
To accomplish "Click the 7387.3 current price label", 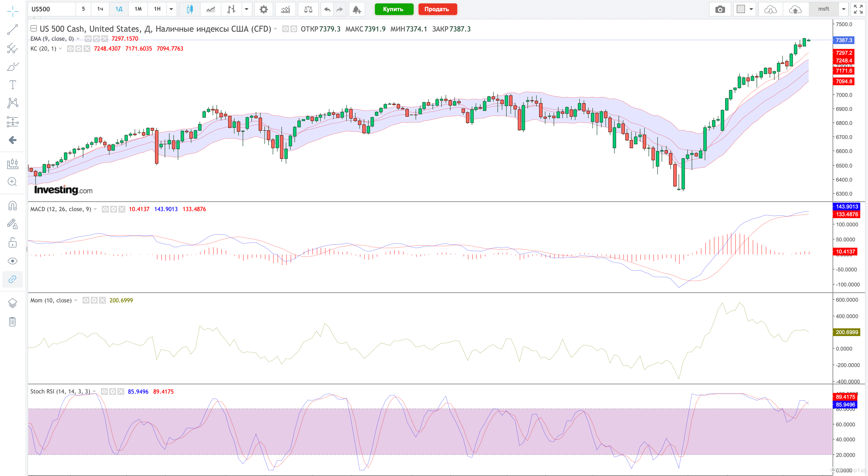I will pos(844,40).
